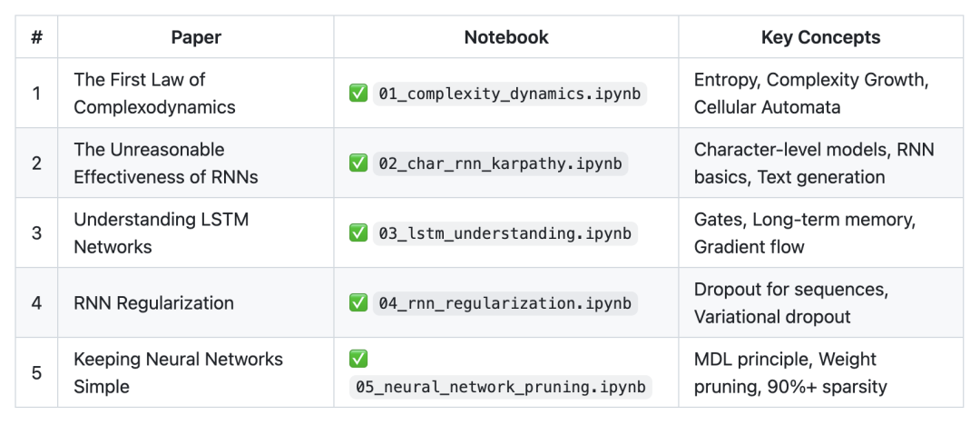This screenshot has height=425, width=980.
Task: Click the Notebook column header
Action: 506,37
